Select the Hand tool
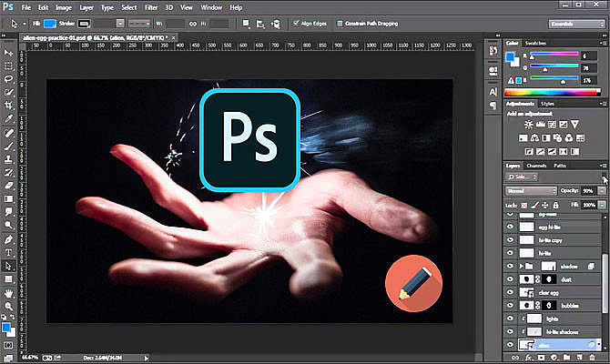 coord(8,293)
